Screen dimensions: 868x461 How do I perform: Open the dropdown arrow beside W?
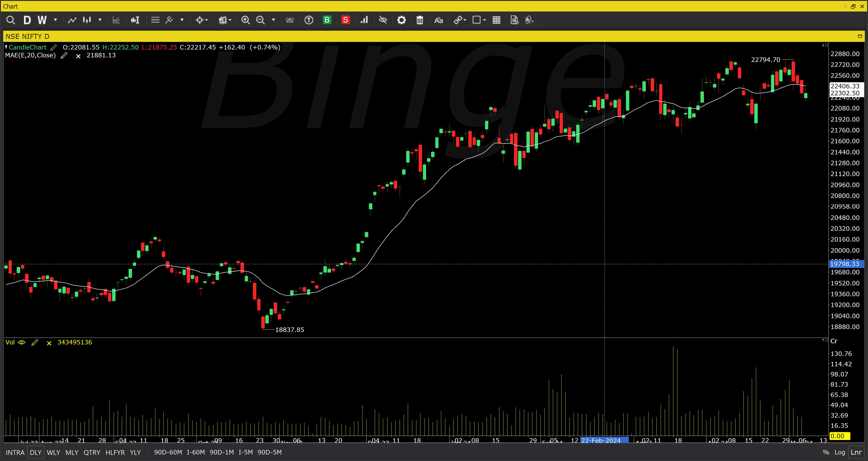pyautogui.click(x=55, y=20)
